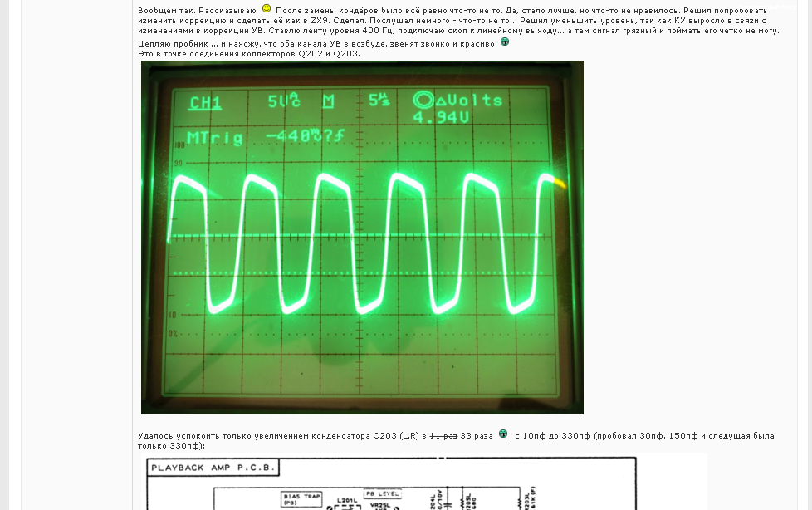
Task: Click the MTrig label on the oscilloscope
Action: pyautogui.click(x=215, y=138)
